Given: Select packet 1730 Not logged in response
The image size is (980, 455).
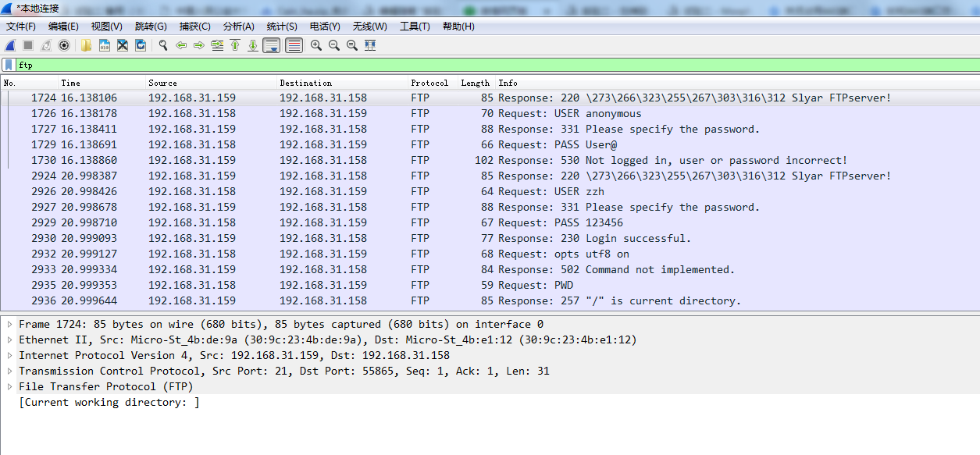Looking at the screenshot, I should coord(490,160).
